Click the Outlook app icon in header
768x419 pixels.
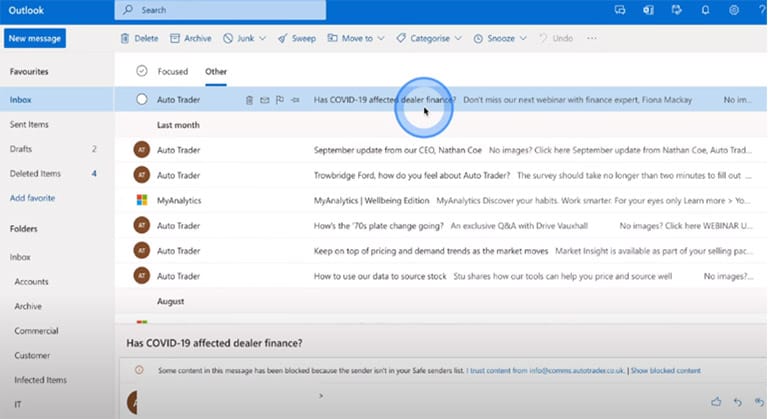tap(648, 10)
